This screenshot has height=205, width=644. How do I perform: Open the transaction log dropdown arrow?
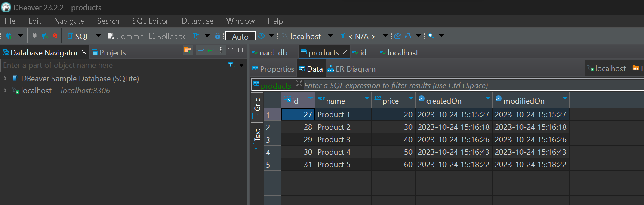point(271,36)
